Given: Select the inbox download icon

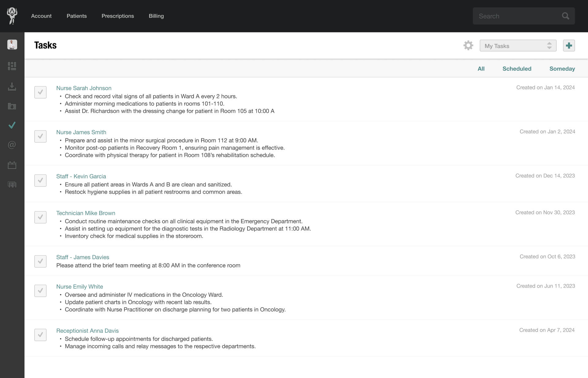Looking at the screenshot, I should pyautogui.click(x=12, y=86).
